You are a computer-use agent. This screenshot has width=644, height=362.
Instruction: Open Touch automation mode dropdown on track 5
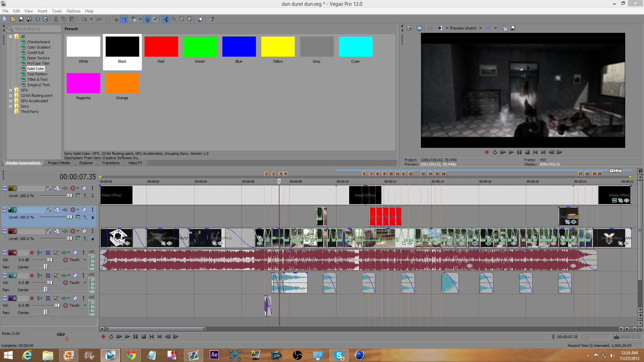click(x=85, y=283)
